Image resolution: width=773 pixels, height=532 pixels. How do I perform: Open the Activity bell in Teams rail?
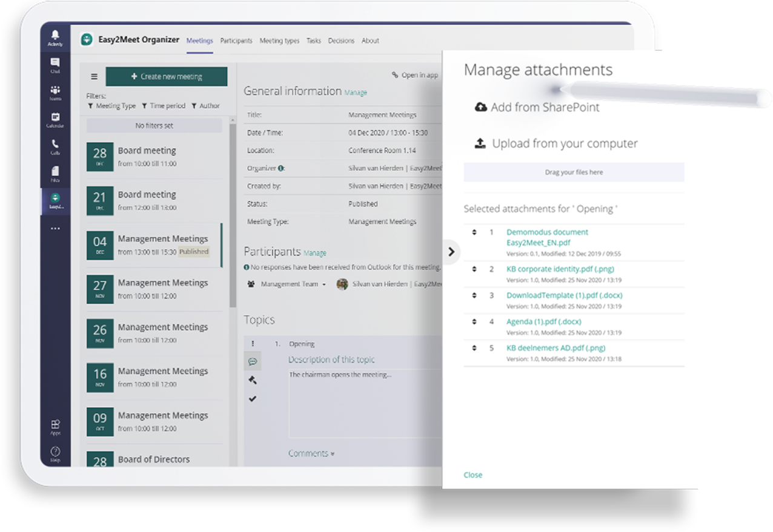coord(55,38)
